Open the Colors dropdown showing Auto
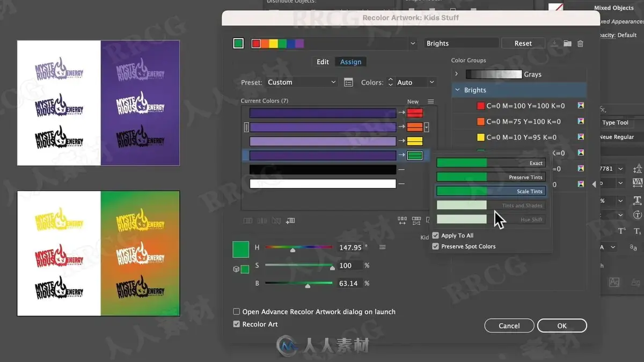Image resolution: width=644 pixels, height=362 pixels. (x=416, y=82)
